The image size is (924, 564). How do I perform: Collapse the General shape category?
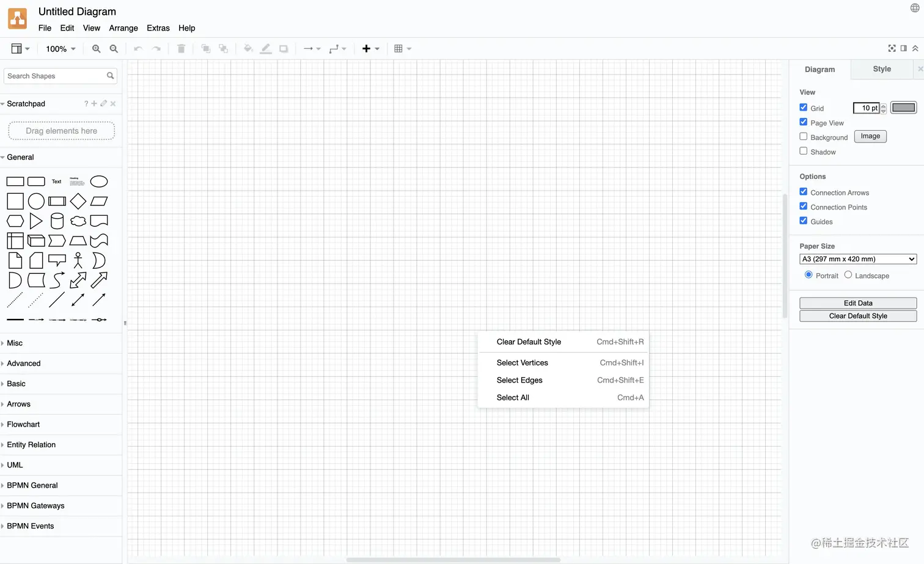point(61,157)
